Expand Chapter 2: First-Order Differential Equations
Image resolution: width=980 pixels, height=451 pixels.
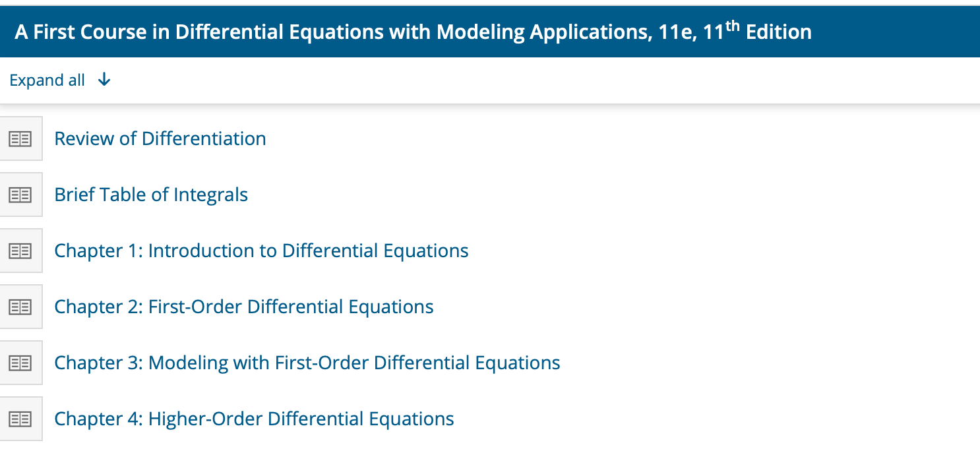tap(244, 307)
